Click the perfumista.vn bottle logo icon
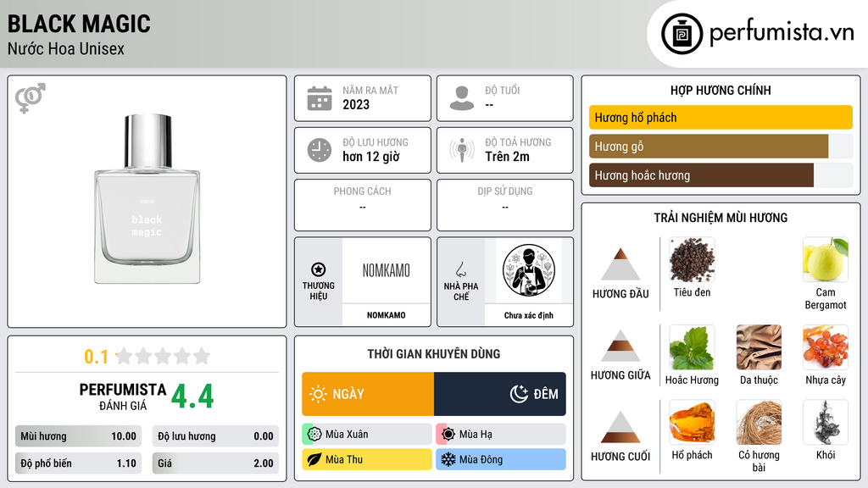Image resolution: width=868 pixels, height=488 pixels. [x=682, y=34]
